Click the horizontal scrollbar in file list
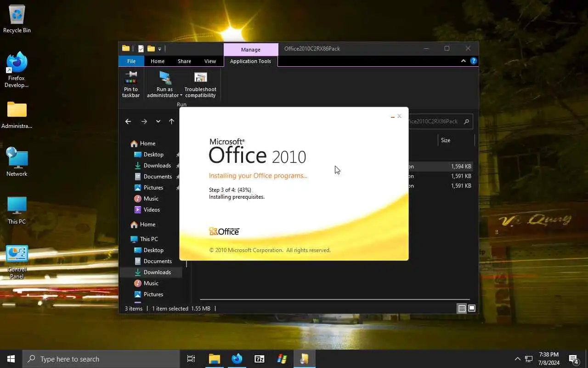 [x=335, y=299]
